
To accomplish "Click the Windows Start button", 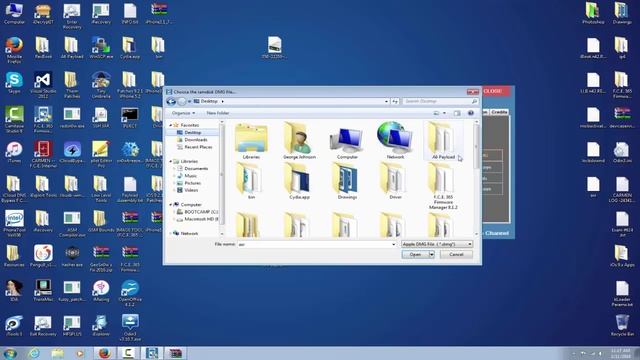I will pos(10,353).
